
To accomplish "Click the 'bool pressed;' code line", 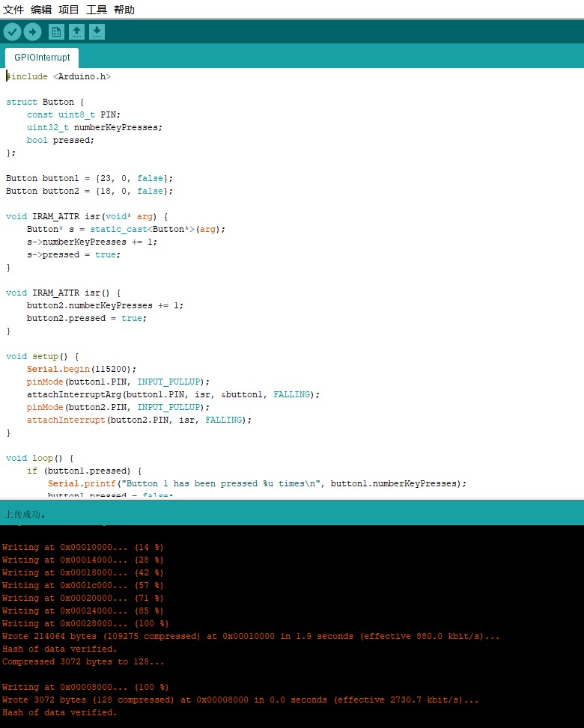I will click(61, 140).
